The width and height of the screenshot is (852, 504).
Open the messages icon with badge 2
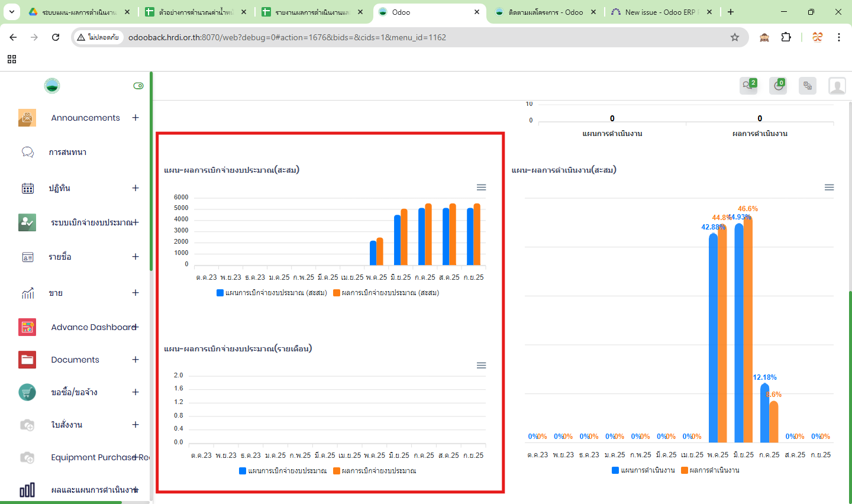[x=748, y=86]
